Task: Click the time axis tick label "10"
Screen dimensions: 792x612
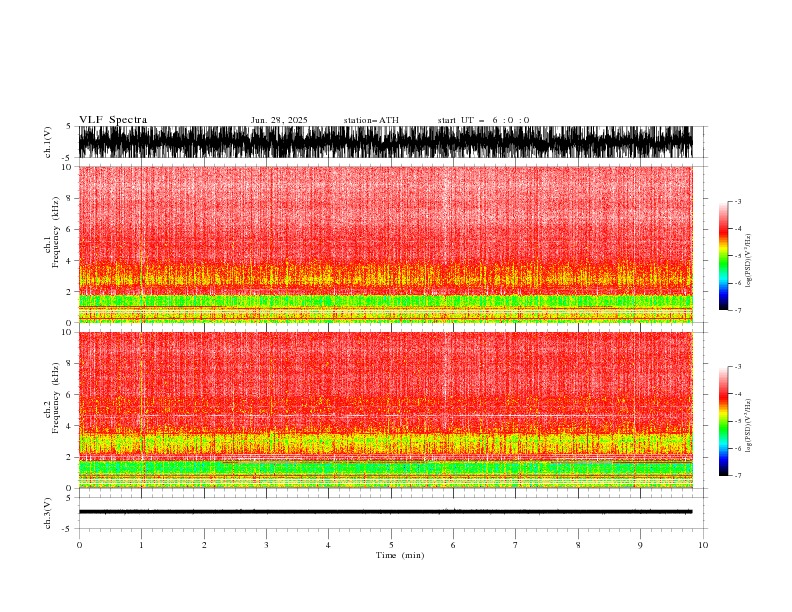Action: pos(703,545)
